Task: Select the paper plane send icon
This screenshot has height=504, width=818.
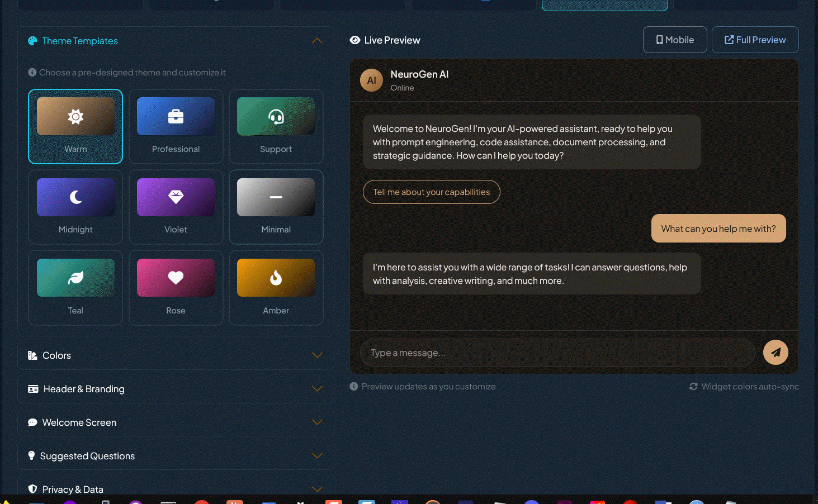Action: (x=776, y=352)
